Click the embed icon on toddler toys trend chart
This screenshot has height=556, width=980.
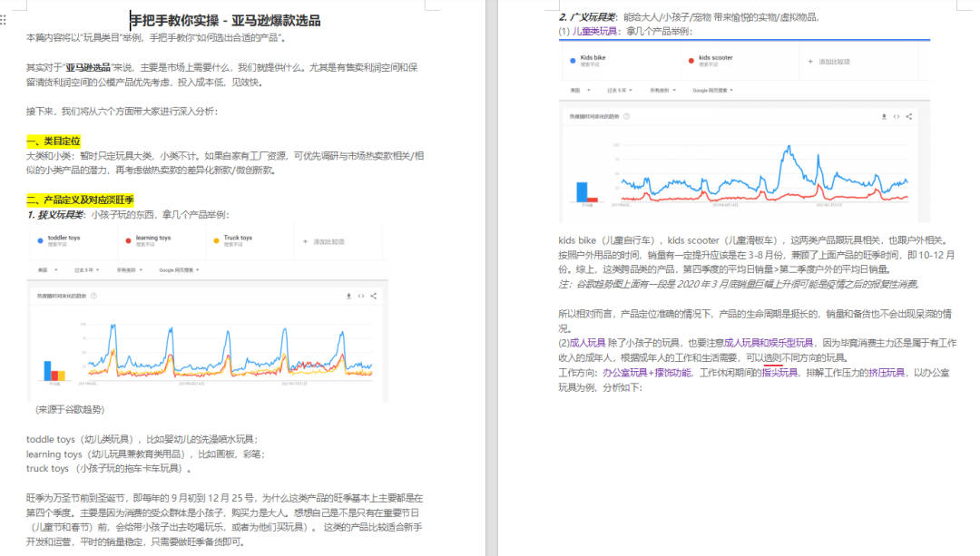point(361,296)
